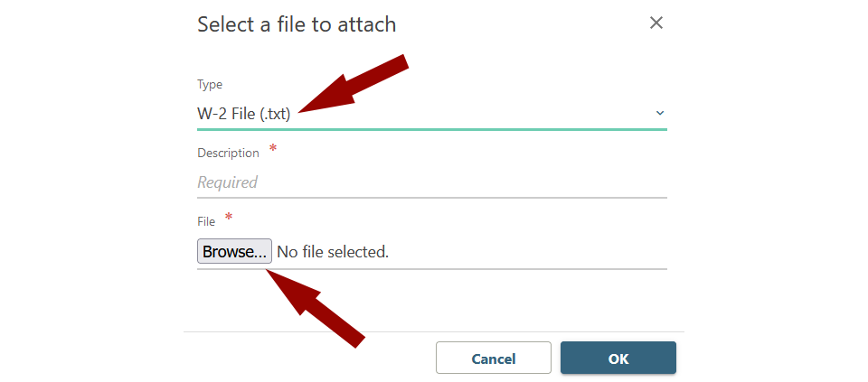Close the file attach dialog with X
Viewport: 868px width, 382px height.
[x=656, y=23]
